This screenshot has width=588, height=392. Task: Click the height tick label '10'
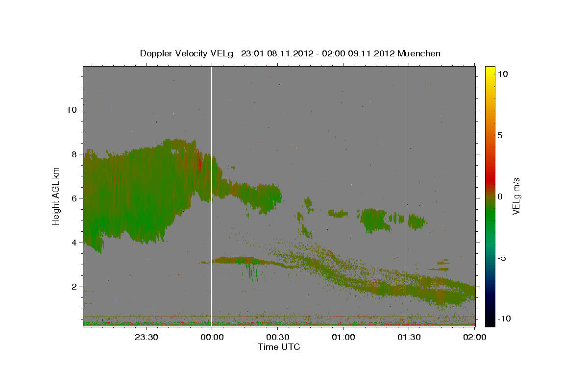coord(71,110)
